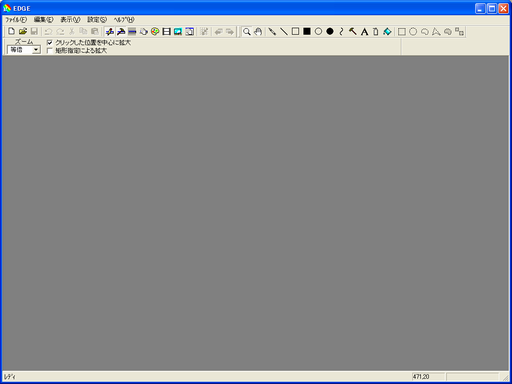Select the hollow circle tool
Image resolution: width=512 pixels, height=384 pixels.
(318, 32)
